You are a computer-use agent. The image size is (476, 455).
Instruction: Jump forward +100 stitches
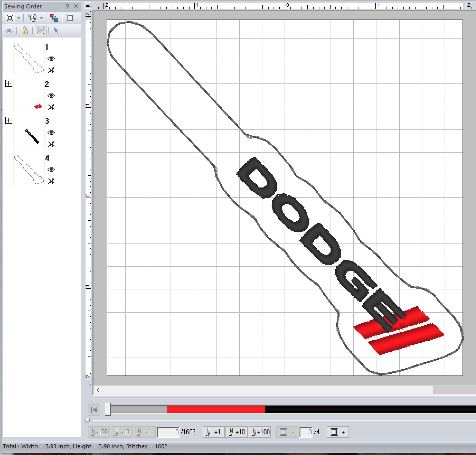[x=260, y=432]
